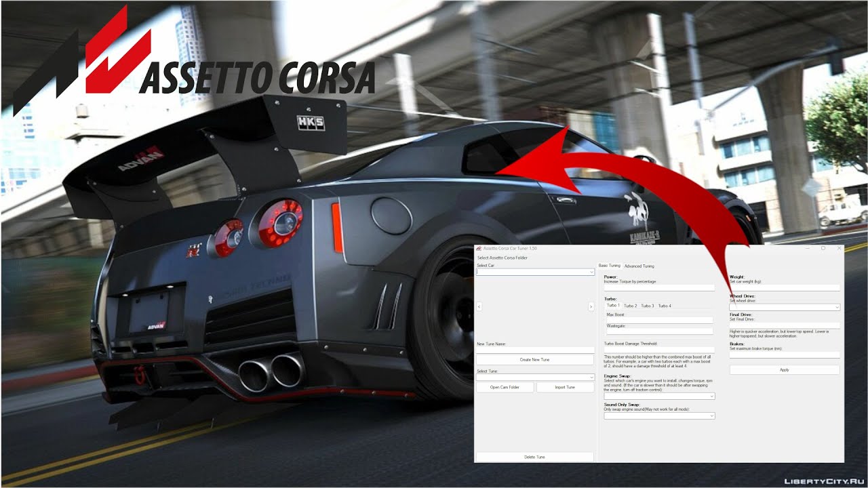Close the Car Tuner window
The width and height of the screenshot is (868, 488).
coord(839,248)
